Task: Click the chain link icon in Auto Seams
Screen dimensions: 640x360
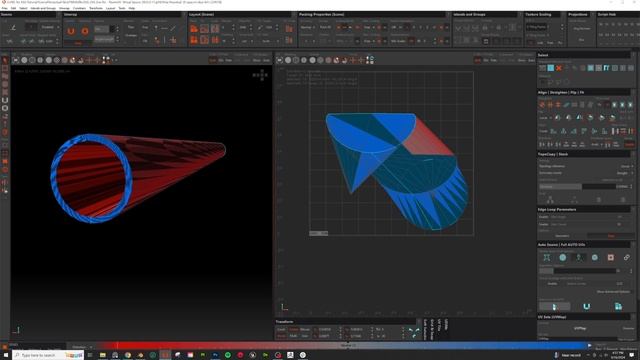Action: click(x=626, y=258)
